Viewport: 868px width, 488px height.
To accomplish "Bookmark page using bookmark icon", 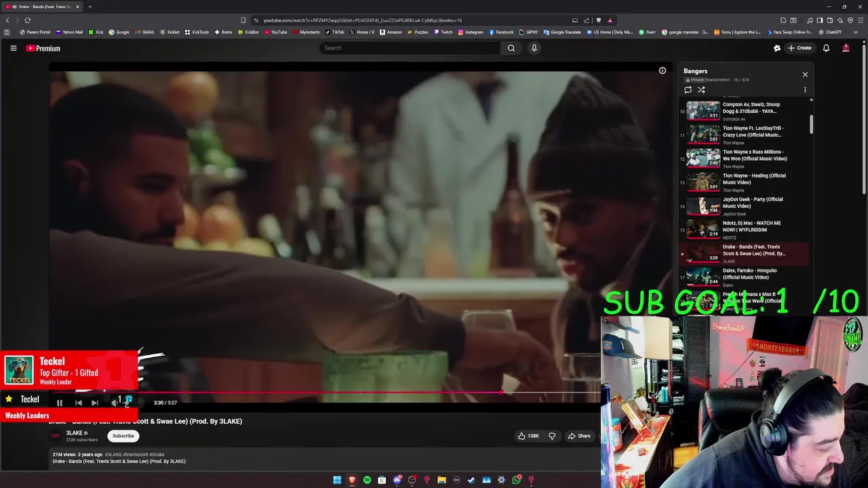I will point(243,20).
